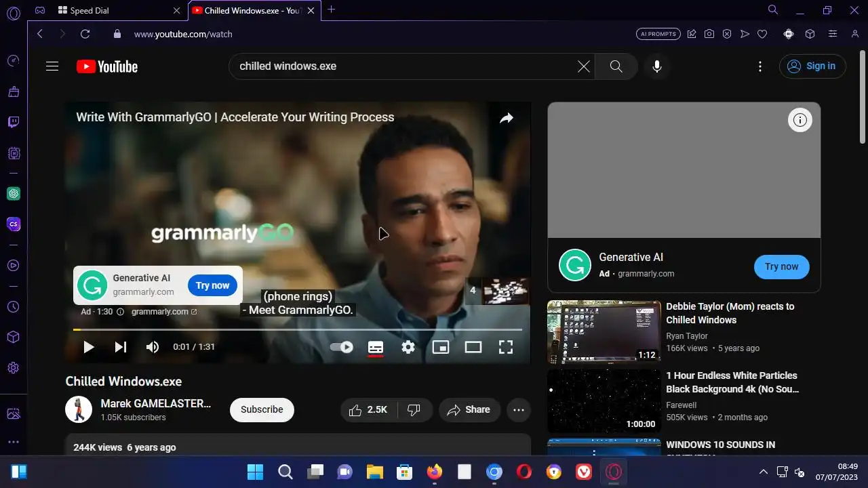This screenshot has height=488, width=868.
Task: Search tabs with top-right magnifier
Action: [773, 9]
